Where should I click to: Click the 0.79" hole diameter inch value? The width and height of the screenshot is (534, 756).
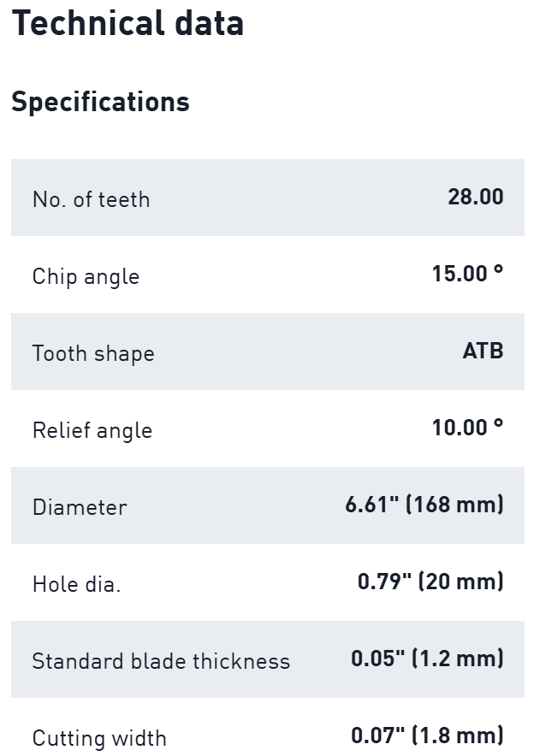384,582
